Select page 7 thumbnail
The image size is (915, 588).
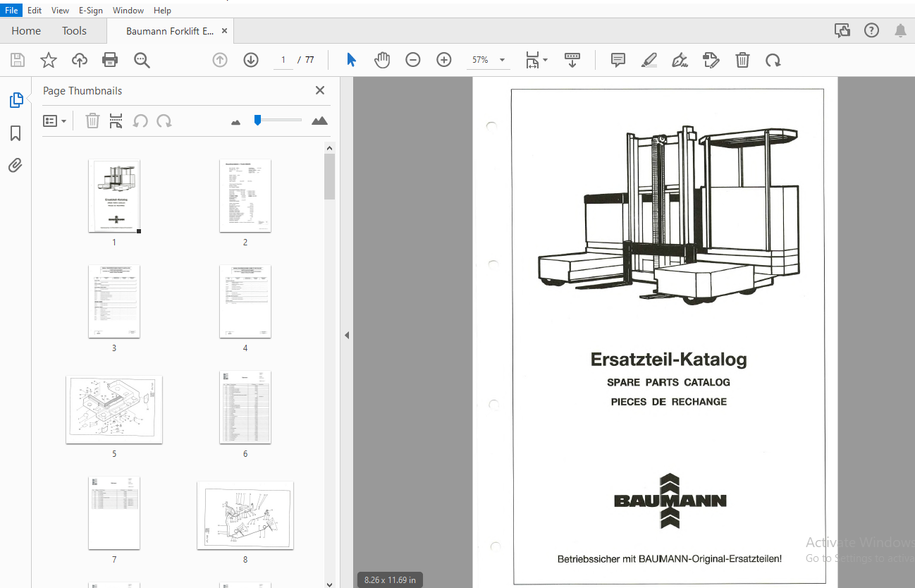tap(114, 513)
